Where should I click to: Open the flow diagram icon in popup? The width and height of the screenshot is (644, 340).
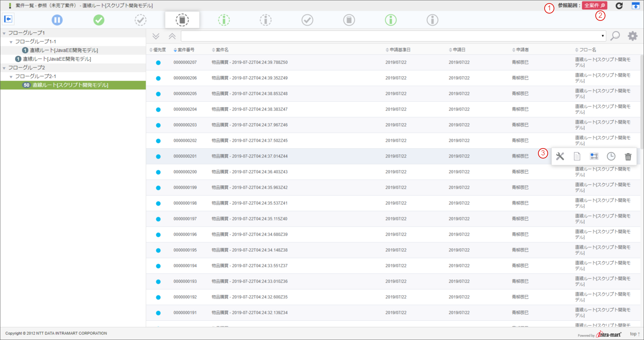[x=594, y=156]
